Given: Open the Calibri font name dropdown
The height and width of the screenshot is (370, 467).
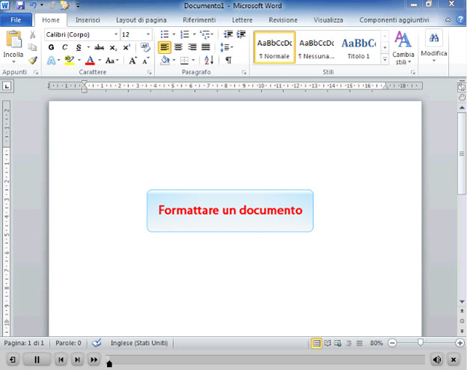Looking at the screenshot, I should coord(116,34).
